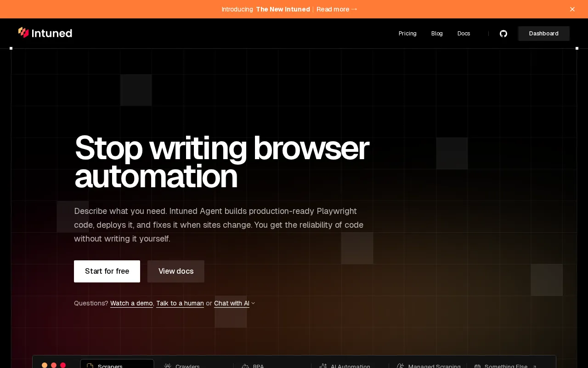Open the Docs nav link
The image size is (588, 368).
[x=464, y=34]
